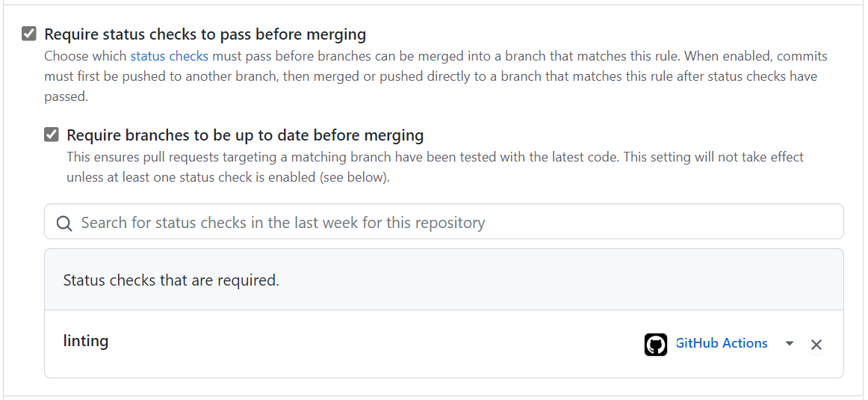Click the "Require status checks to pass before merging" heading
The width and height of the screenshot is (868, 400).
(x=205, y=34)
